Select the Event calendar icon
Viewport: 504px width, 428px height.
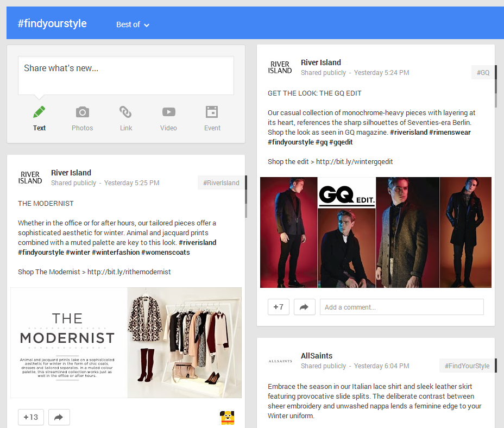click(x=212, y=112)
